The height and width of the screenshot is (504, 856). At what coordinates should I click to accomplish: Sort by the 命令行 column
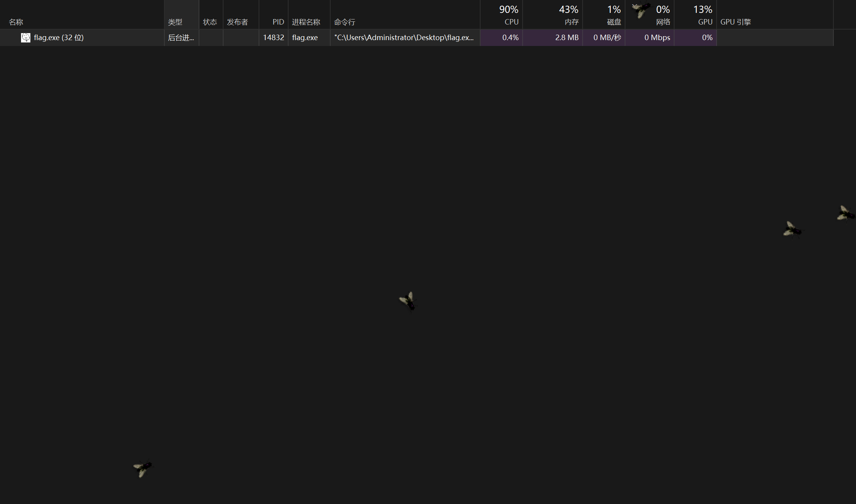[x=345, y=22]
